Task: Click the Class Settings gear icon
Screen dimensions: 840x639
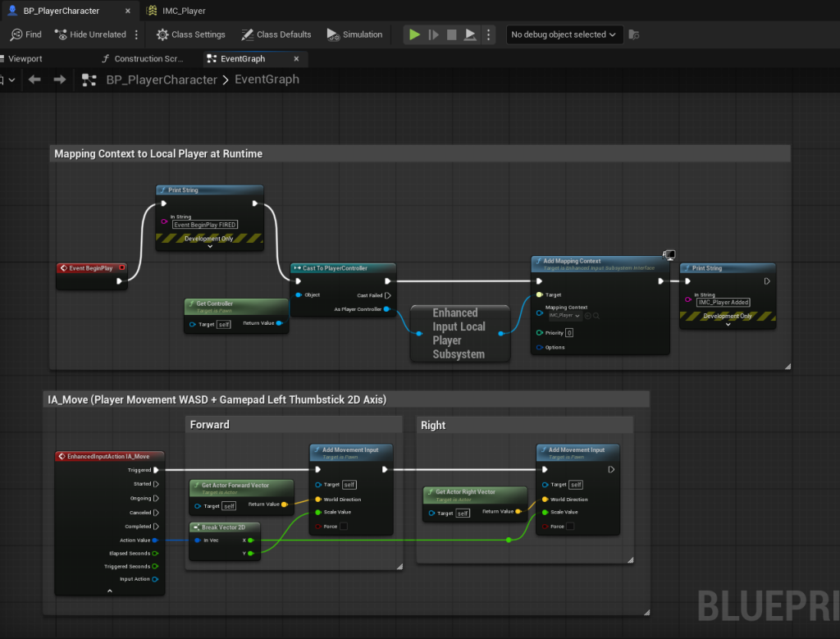Action: coord(162,34)
